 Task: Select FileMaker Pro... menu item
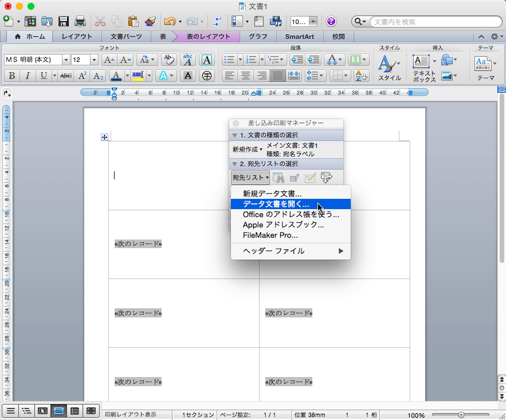point(291,235)
